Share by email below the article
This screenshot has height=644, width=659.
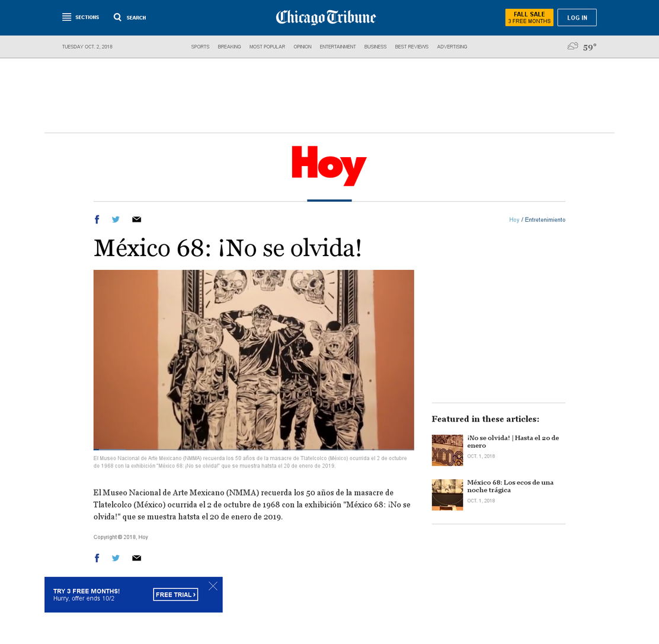point(136,558)
